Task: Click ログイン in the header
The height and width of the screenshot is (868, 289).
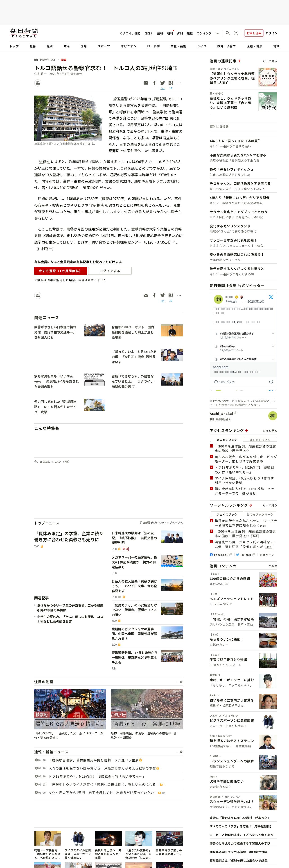Action: (271, 33)
